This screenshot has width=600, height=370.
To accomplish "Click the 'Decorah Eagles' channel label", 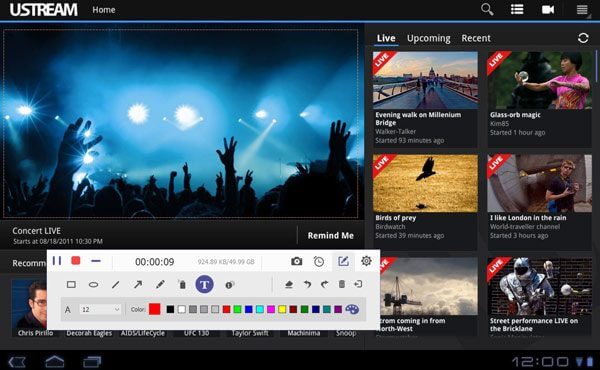I will click(89, 333).
